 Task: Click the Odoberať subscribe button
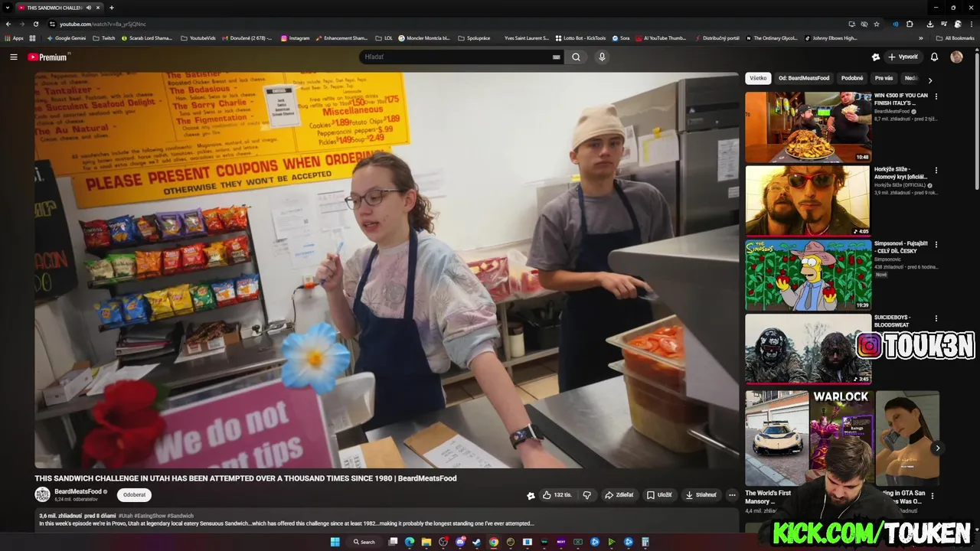point(134,495)
